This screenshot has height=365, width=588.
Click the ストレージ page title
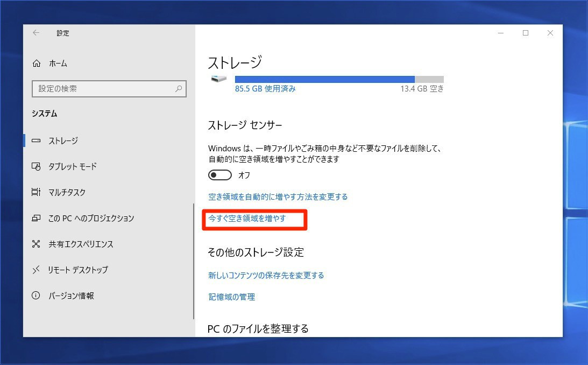[235, 62]
